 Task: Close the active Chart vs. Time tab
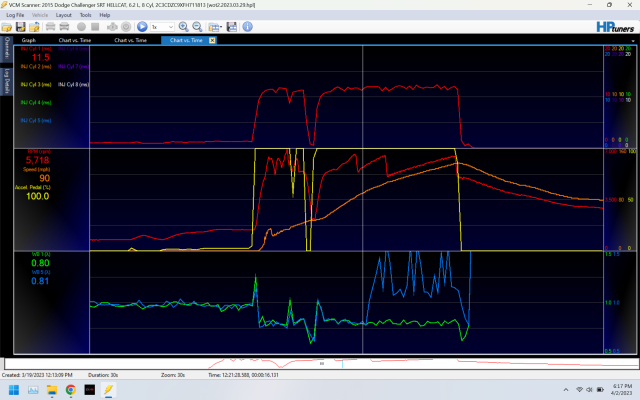coord(212,40)
